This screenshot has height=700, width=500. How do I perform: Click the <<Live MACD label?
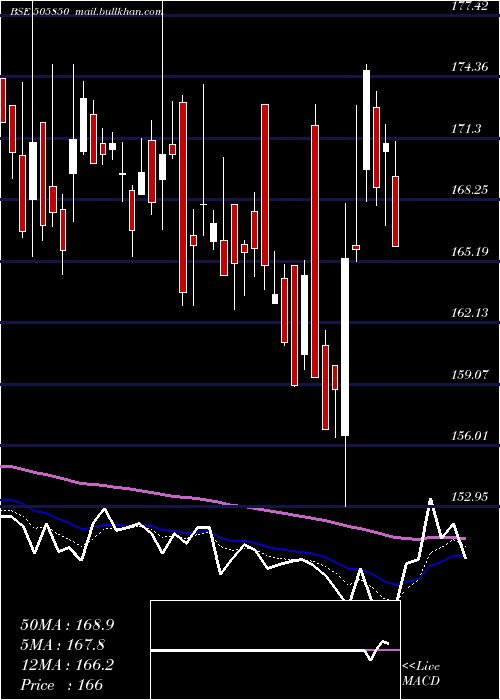pos(421,674)
